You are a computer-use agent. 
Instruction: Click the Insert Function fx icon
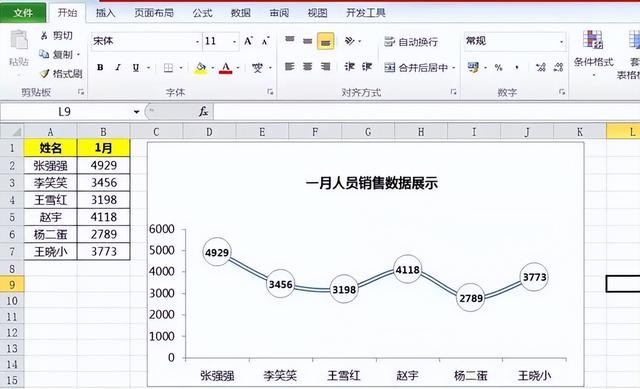click(203, 111)
